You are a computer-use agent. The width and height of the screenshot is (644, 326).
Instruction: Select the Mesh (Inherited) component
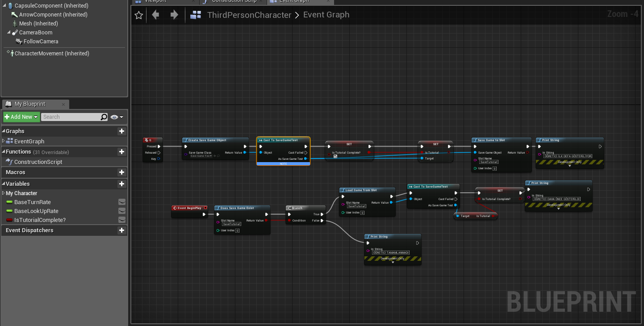(38, 24)
